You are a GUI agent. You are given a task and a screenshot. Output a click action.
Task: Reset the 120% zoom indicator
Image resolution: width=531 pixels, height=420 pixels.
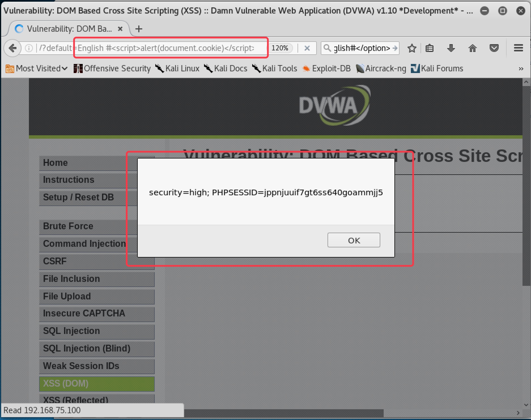pyautogui.click(x=280, y=48)
